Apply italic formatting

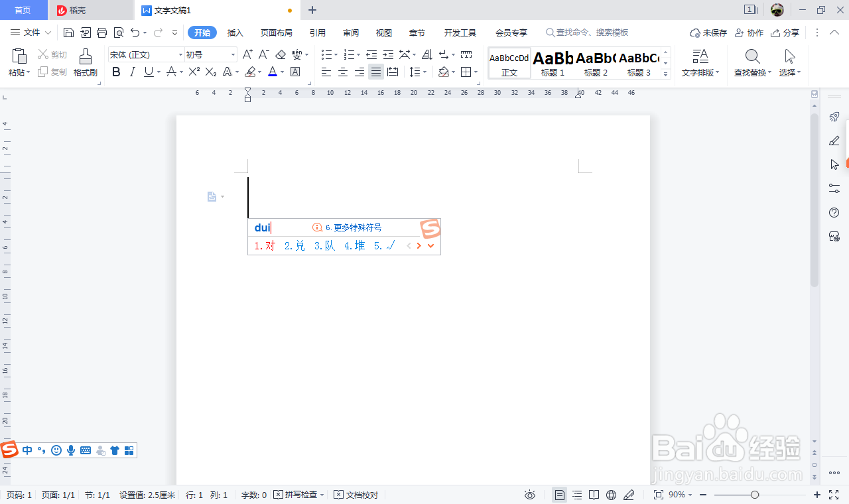pos(131,72)
